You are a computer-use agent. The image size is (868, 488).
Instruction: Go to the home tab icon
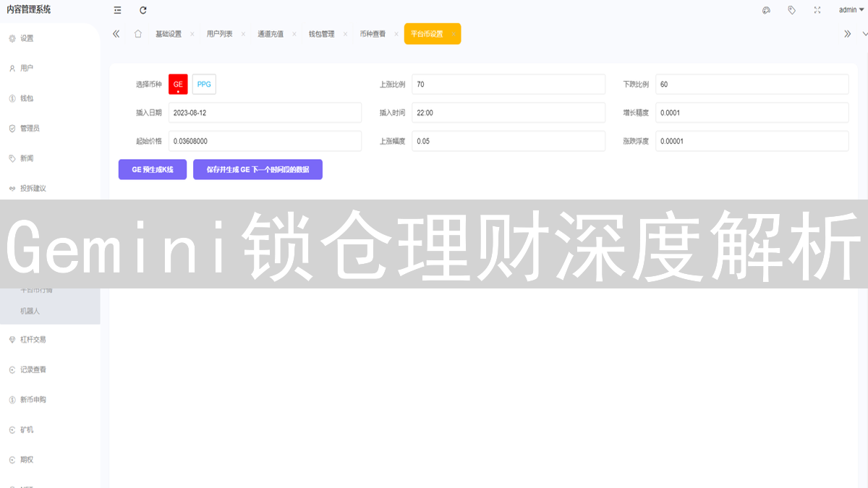(137, 34)
